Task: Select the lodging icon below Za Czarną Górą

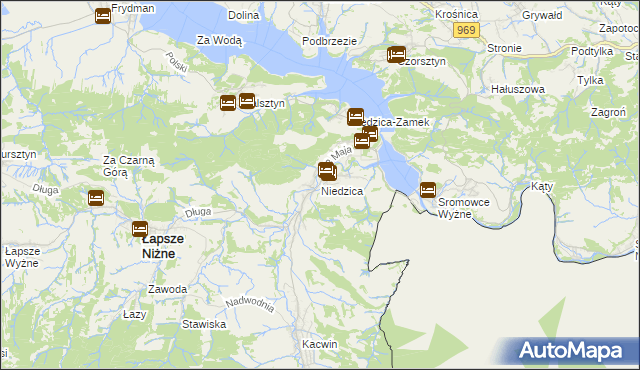Action: pyautogui.click(x=96, y=198)
